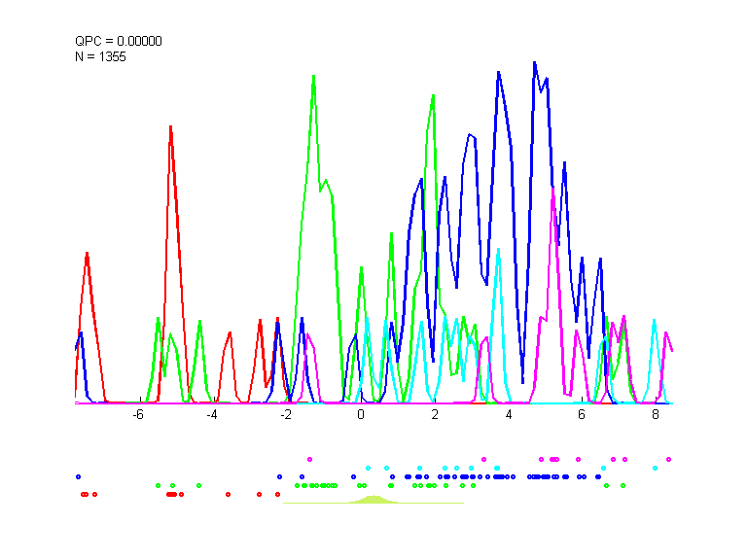Select the leftmost green dot in the scatter rows

(x=159, y=484)
